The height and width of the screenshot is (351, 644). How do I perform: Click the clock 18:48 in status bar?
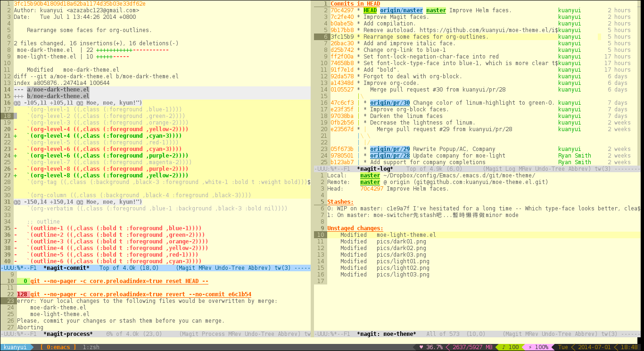[629, 347]
